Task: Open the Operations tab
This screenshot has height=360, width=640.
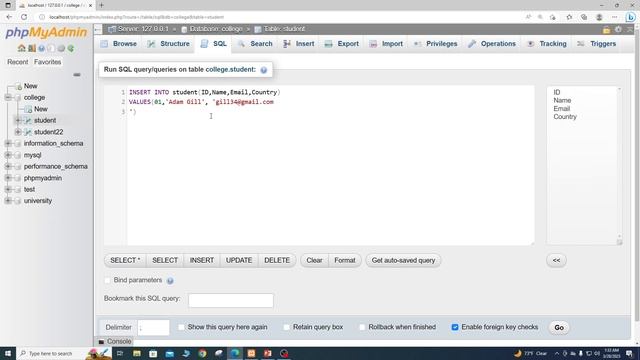Action: coord(492,44)
